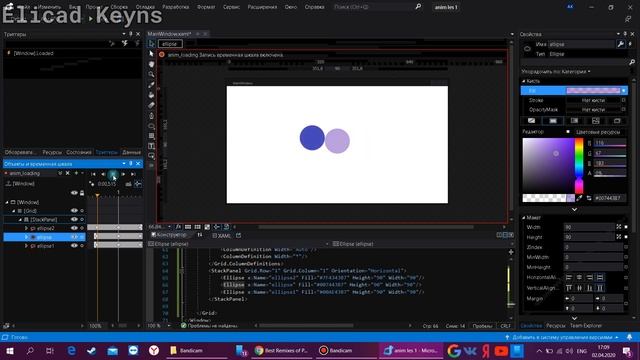Open Blend for Visual Studio taskbar icon

click(x=411, y=350)
